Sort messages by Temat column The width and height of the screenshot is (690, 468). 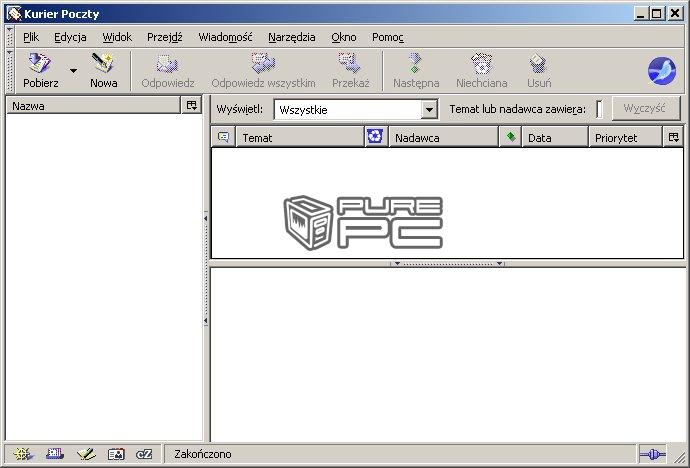tap(300, 137)
